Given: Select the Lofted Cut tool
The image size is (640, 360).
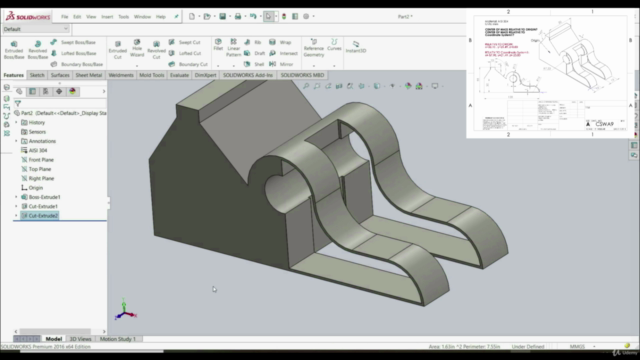Looking at the screenshot, I should tap(185, 53).
